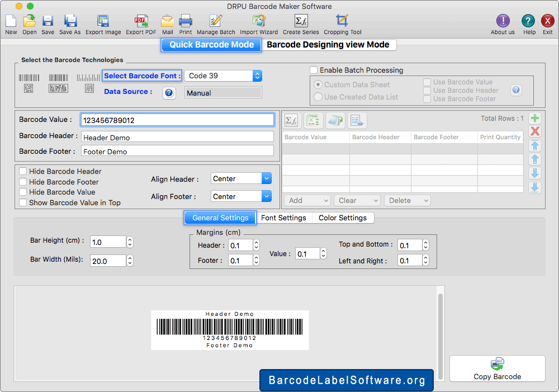Click the green plus add row icon

coord(535,118)
